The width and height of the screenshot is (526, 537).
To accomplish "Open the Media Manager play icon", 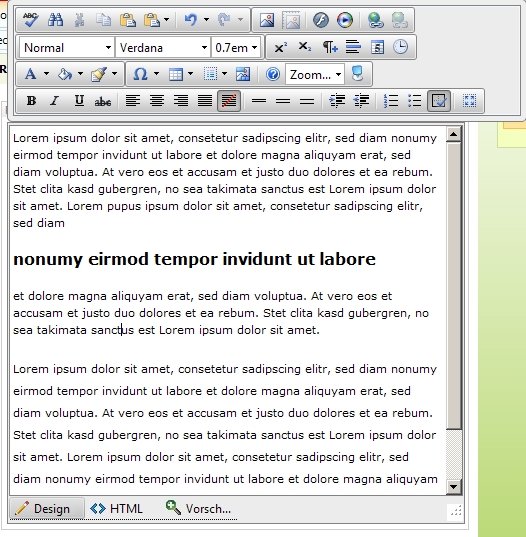I will (x=345, y=20).
